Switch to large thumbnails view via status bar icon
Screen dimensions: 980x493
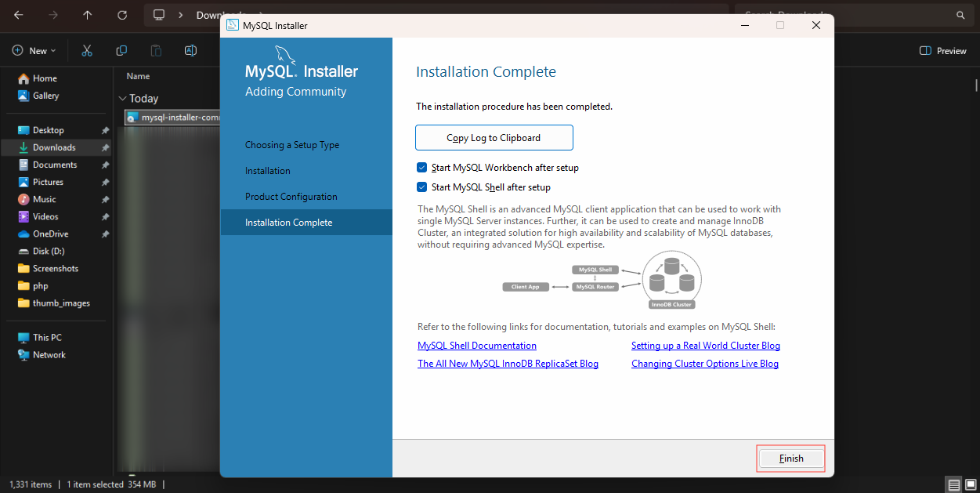[x=970, y=485]
